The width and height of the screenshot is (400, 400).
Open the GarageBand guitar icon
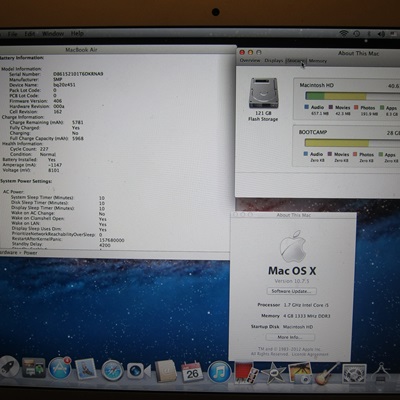pos(326,374)
